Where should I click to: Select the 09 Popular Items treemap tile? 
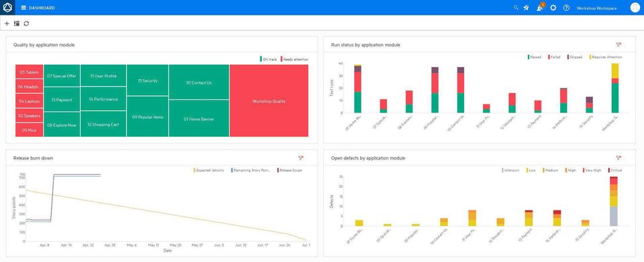[148, 117]
